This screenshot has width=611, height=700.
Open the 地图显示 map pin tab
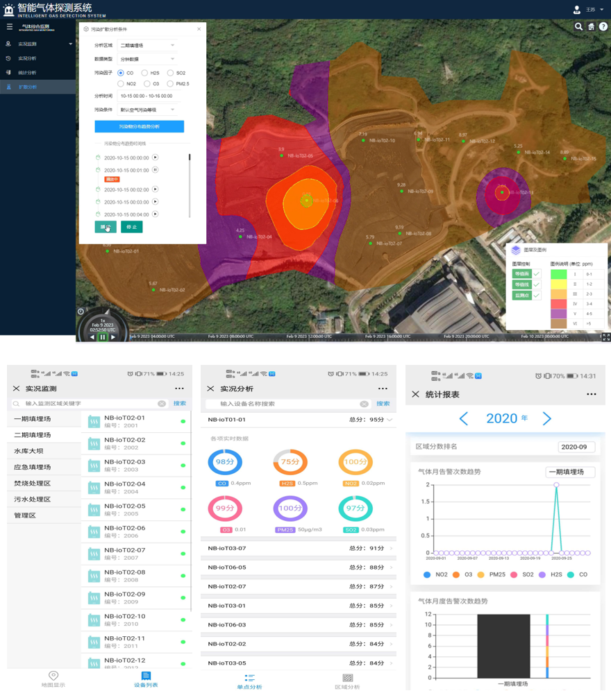tap(53, 678)
